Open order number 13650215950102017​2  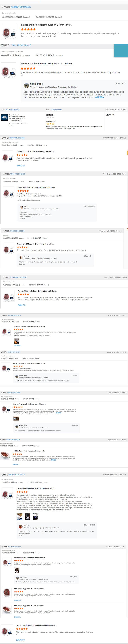(x=17, y=475)
